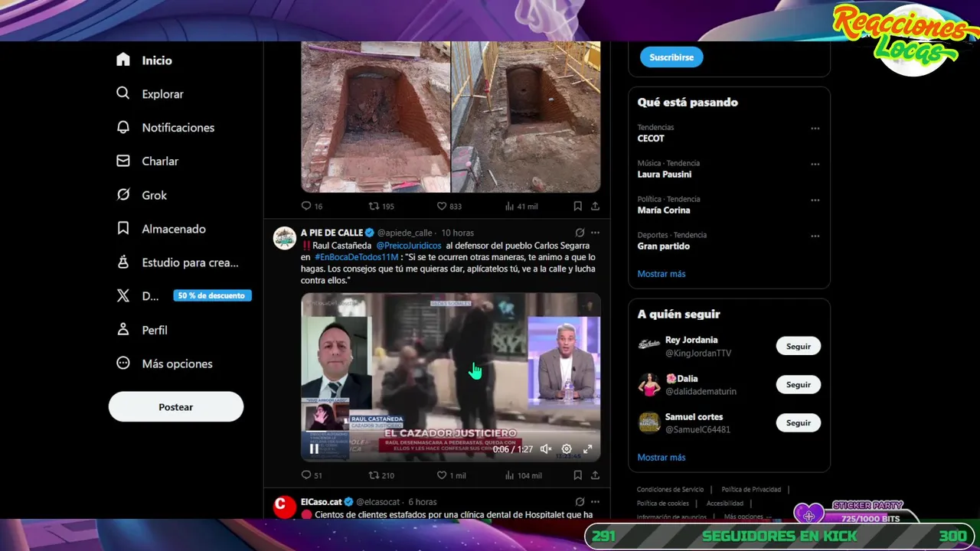Open Rey Jordania profile avatar
This screenshot has width=980, height=551.
(x=649, y=346)
